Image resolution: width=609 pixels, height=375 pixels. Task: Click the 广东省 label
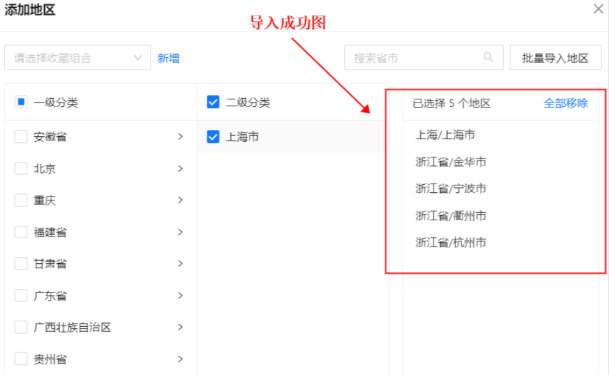point(50,295)
